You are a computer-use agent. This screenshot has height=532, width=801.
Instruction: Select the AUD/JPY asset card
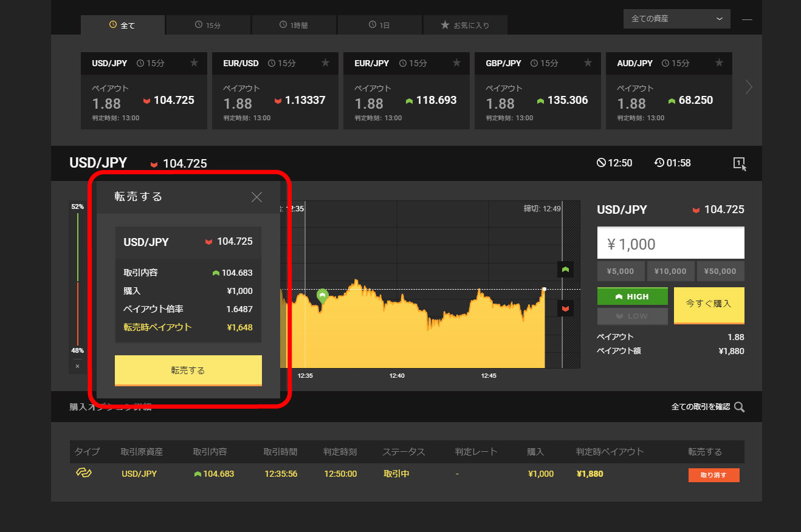pos(669,90)
